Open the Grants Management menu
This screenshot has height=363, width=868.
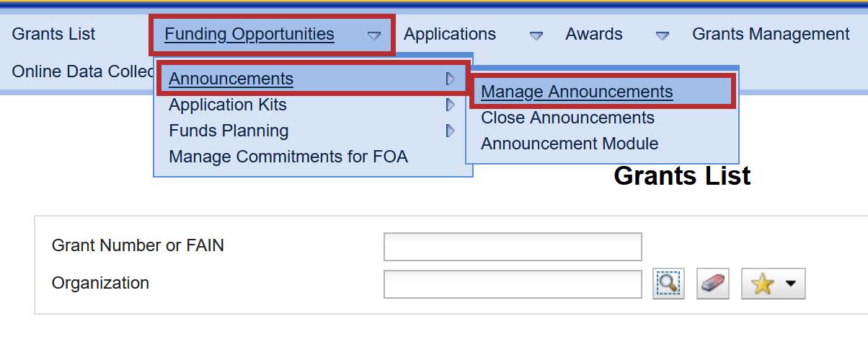point(771,34)
